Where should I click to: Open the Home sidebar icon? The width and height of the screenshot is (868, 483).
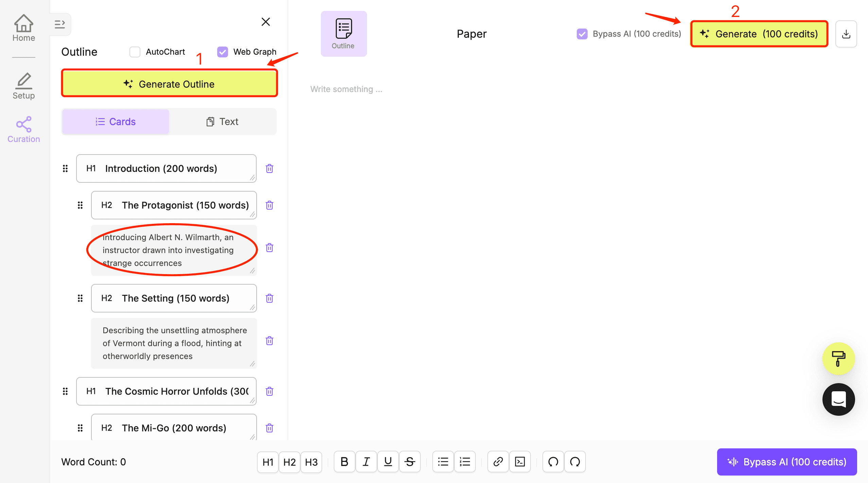(x=23, y=28)
